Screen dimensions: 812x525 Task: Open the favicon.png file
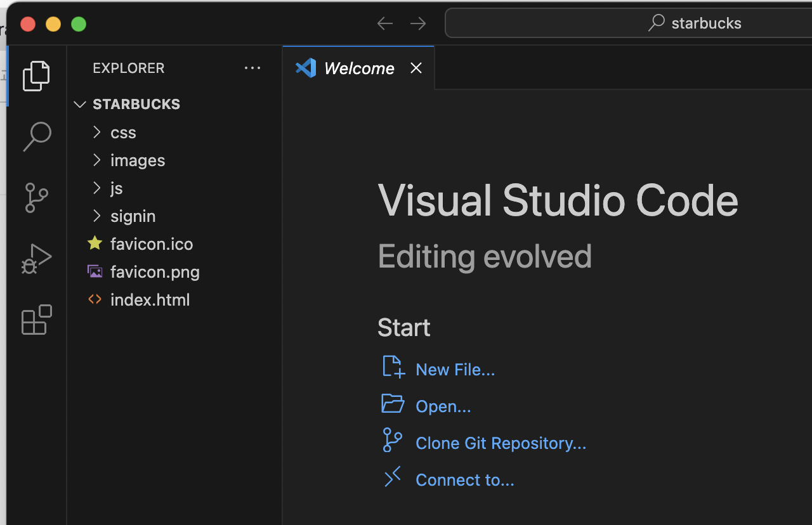pyautogui.click(x=155, y=272)
